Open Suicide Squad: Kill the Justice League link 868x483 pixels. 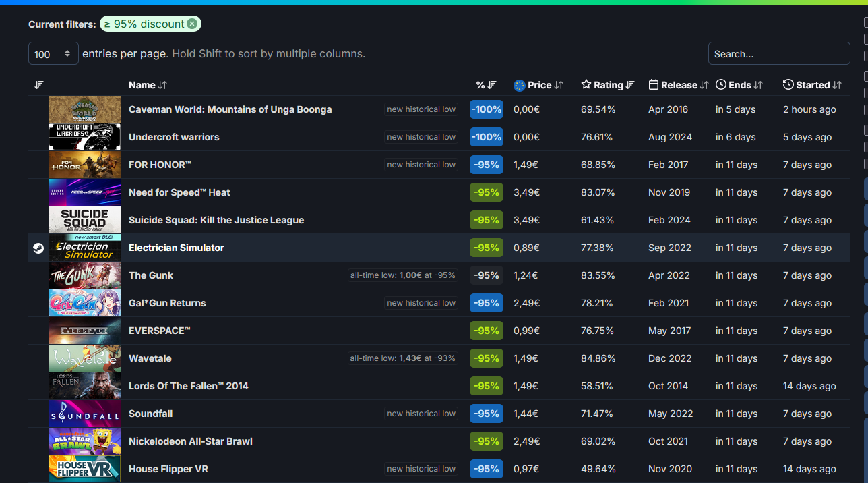pos(216,220)
